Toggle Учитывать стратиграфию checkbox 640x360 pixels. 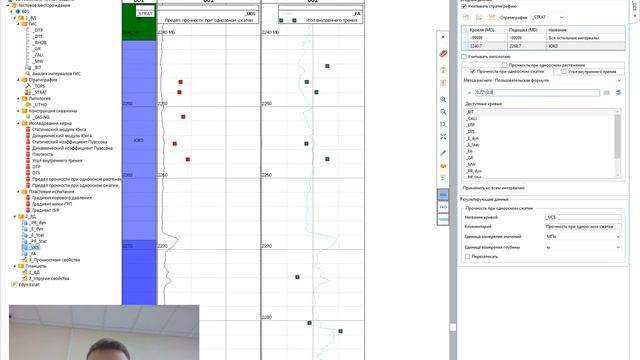click(464, 7)
